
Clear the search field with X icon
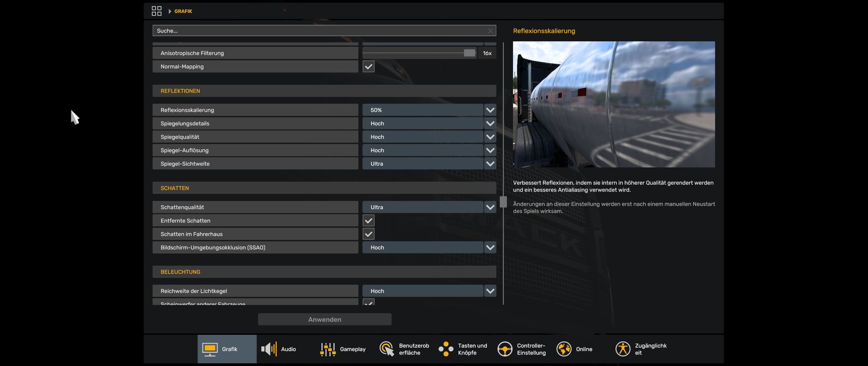tap(491, 31)
